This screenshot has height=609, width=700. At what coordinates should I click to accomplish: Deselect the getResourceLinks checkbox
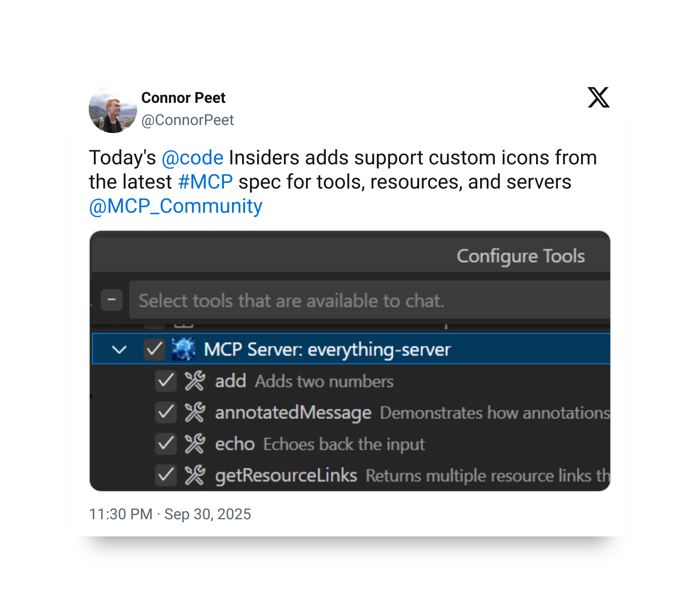[165, 475]
